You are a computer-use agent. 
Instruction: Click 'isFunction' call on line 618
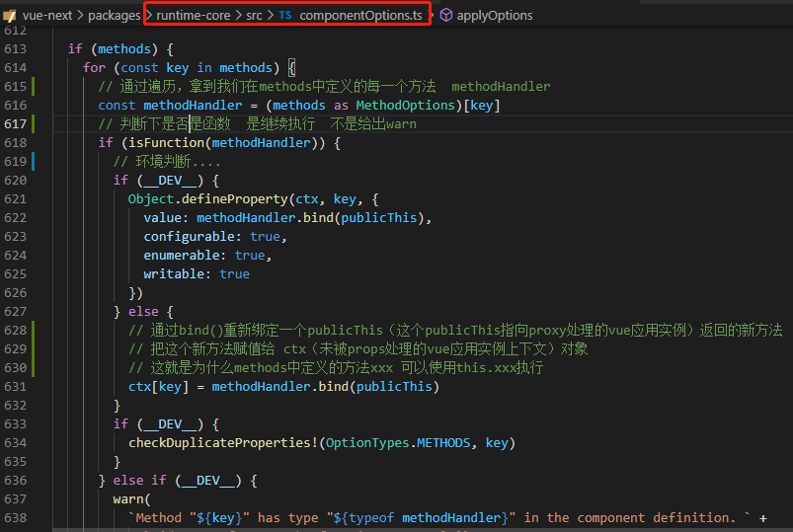[x=166, y=142]
